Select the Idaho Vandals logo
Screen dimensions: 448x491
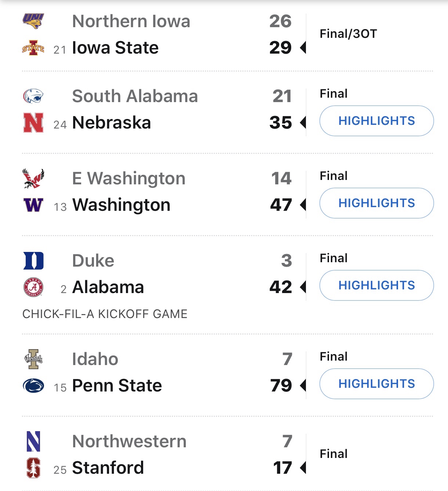click(33, 359)
